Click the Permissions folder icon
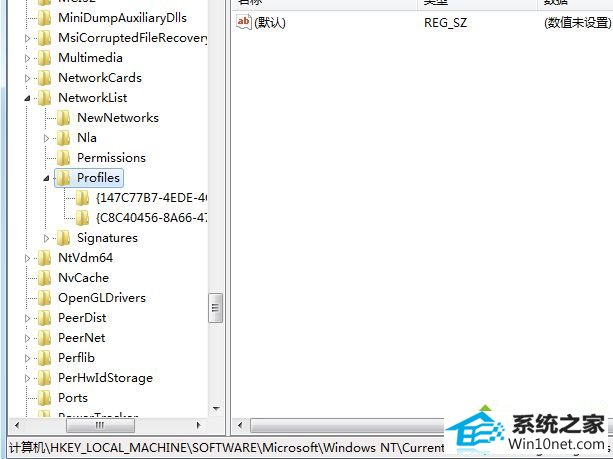The width and height of the screenshot is (613, 459). coord(63,158)
